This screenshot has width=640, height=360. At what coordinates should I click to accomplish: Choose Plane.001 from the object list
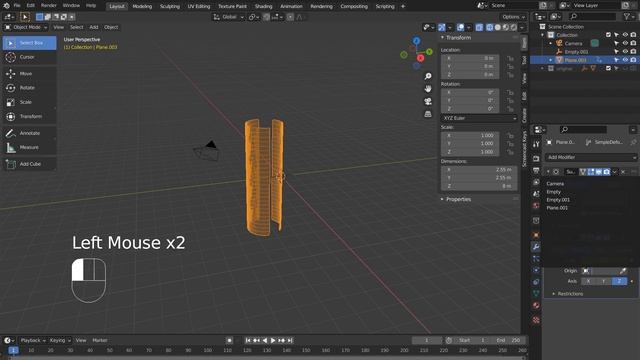point(557,208)
